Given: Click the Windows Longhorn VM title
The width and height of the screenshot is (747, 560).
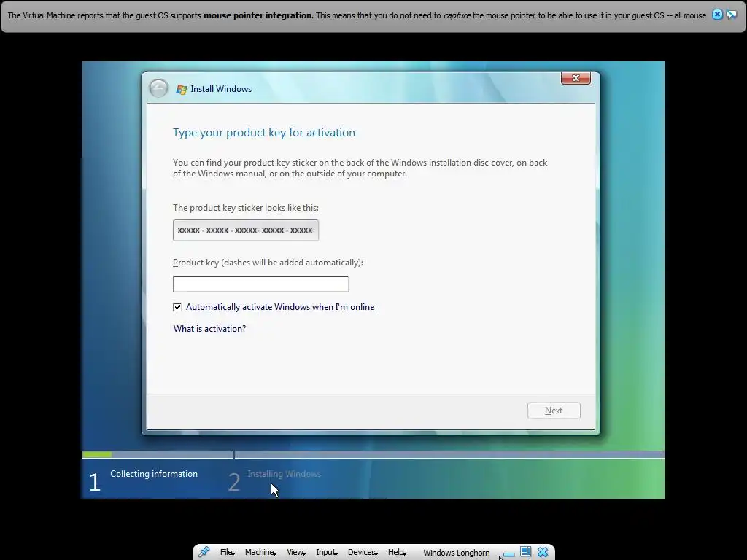Looking at the screenshot, I should (457, 553).
